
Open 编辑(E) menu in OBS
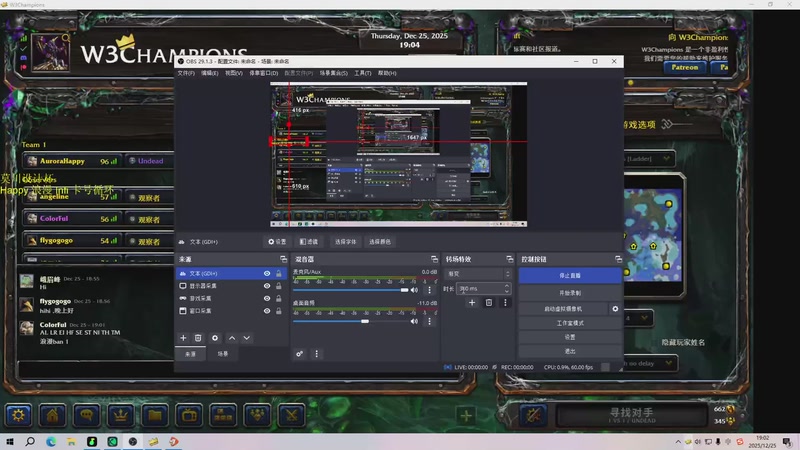coord(210,73)
